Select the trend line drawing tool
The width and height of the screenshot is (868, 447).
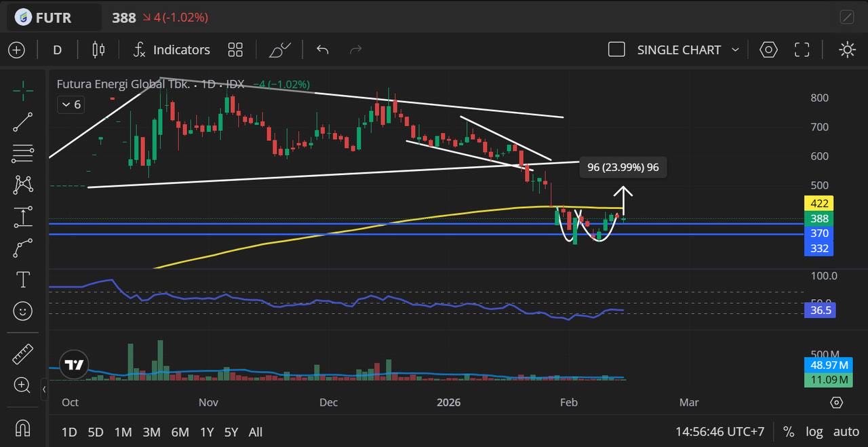pyautogui.click(x=23, y=122)
